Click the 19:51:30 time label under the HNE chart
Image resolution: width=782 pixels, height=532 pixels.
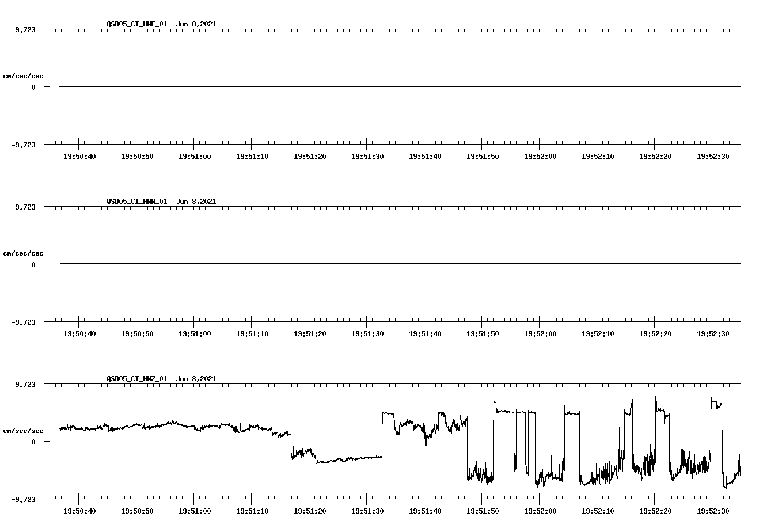pos(367,157)
